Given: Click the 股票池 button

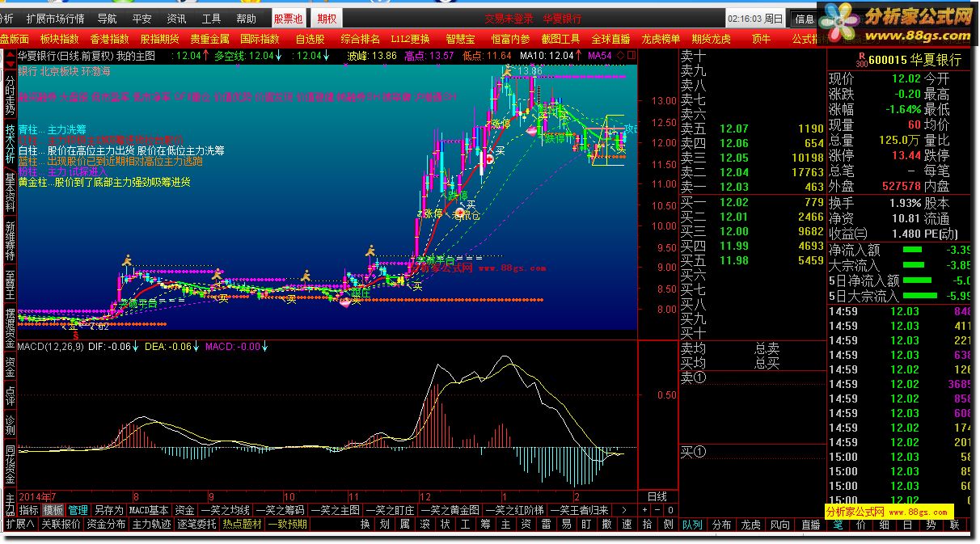Looking at the screenshot, I should (x=287, y=19).
